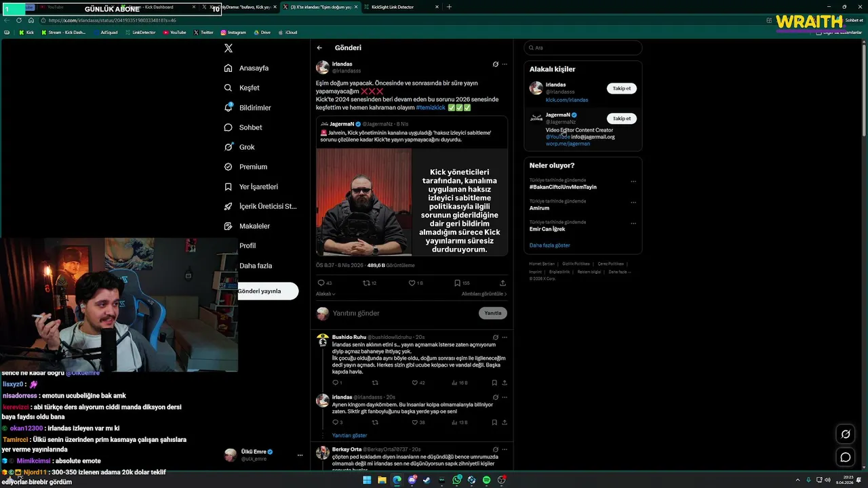Open Premium in the sidebar
The image size is (868, 488).
245,167
